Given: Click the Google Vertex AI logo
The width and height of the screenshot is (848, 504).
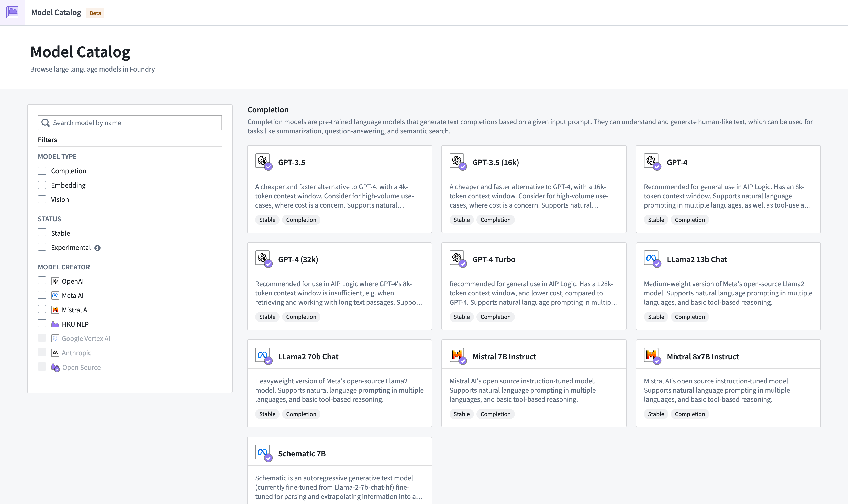Looking at the screenshot, I should pyautogui.click(x=55, y=338).
